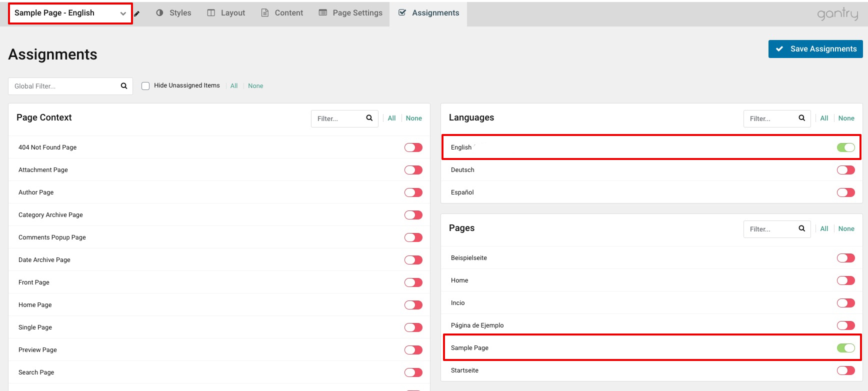Switch to the Layout tab
This screenshot has height=391, width=868.
click(226, 13)
